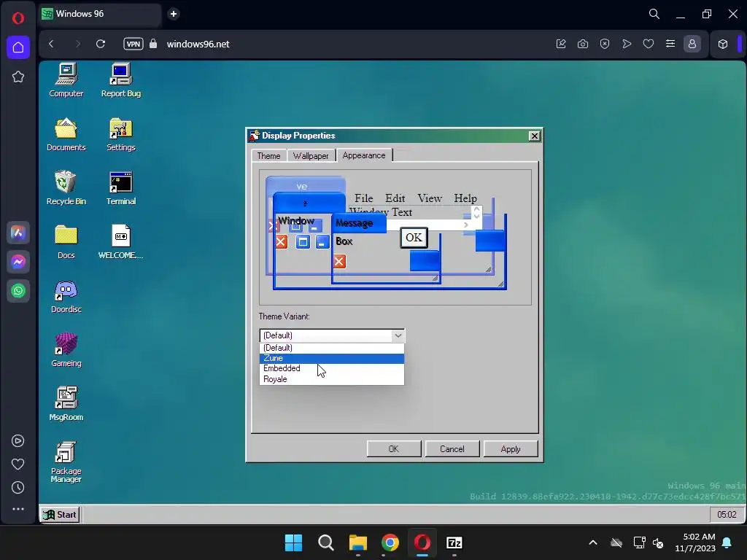Toggle the VPN badge in address bar

click(x=133, y=44)
